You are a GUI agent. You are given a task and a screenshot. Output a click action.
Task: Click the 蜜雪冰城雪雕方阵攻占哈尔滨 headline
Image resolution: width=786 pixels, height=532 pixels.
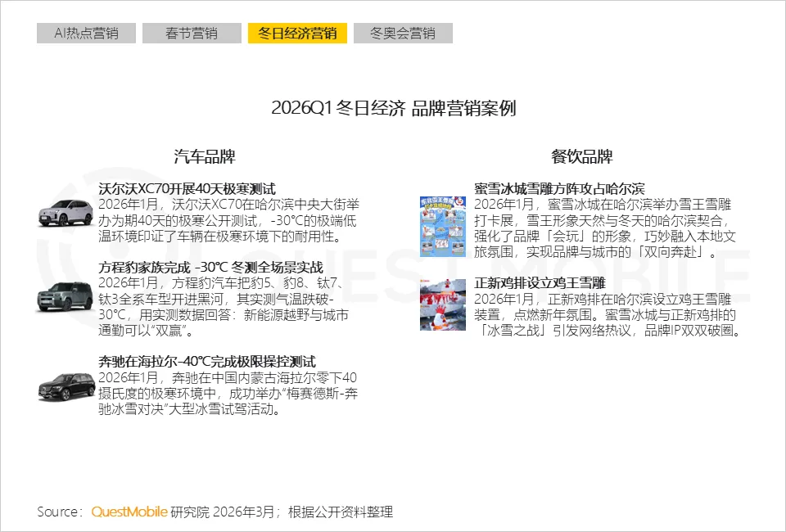click(x=559, y=187)
